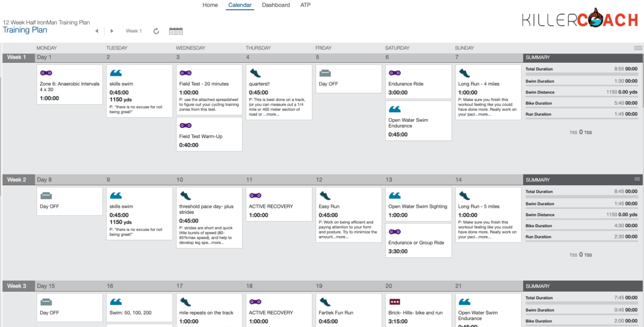The image size is (644, 327).
Task: Open the calendar date picker icon
Action: (176, 31)
